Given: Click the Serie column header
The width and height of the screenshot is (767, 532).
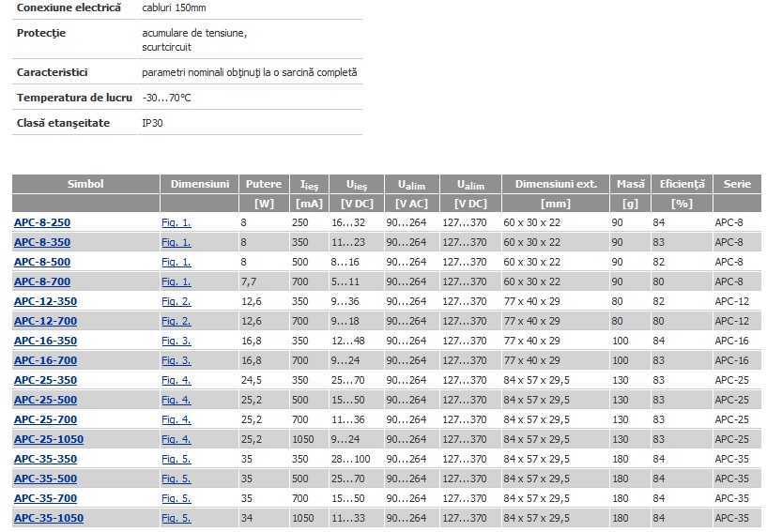Looking at the screenshot, I should click(737, 184).
